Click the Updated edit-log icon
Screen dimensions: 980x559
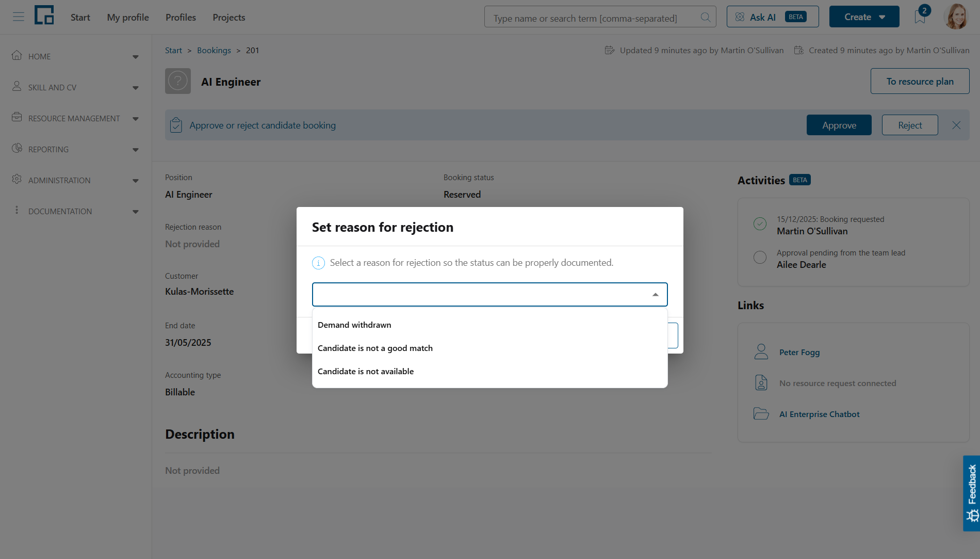[x=610, y=50]
